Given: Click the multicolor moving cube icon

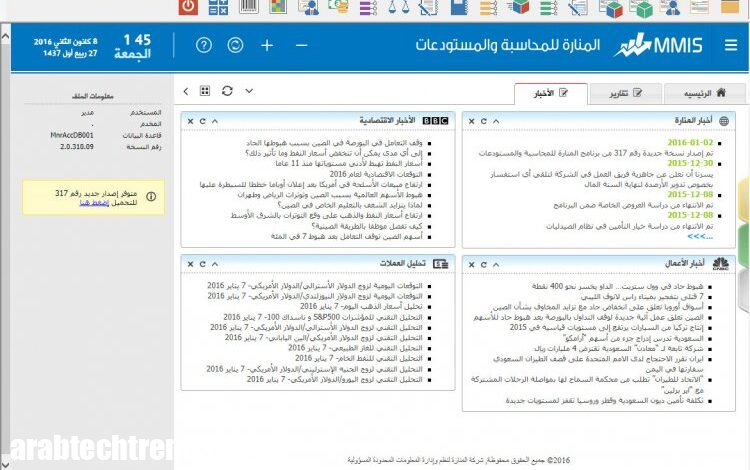Looking at the screenshot, I should click(518, 7).
